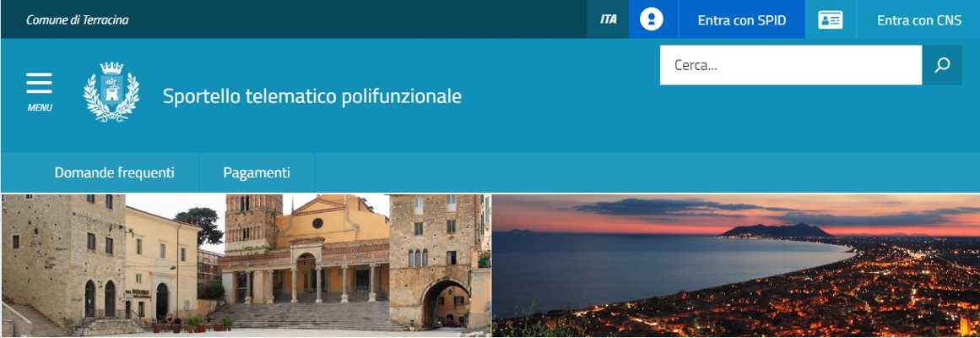This screenshot has height=338, width=980.
Task: Log in via Entra con CNS
Action: pos(918,20)
